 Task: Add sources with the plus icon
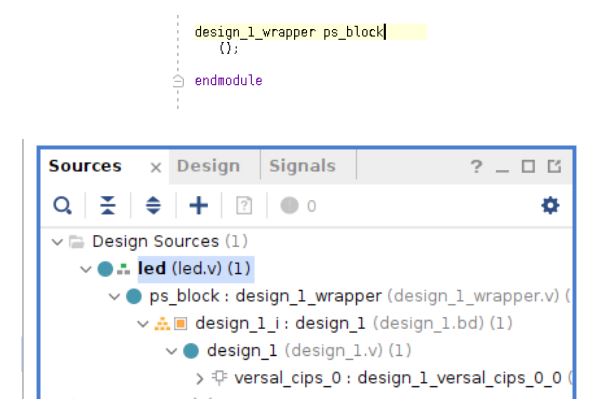click(199, 205)
